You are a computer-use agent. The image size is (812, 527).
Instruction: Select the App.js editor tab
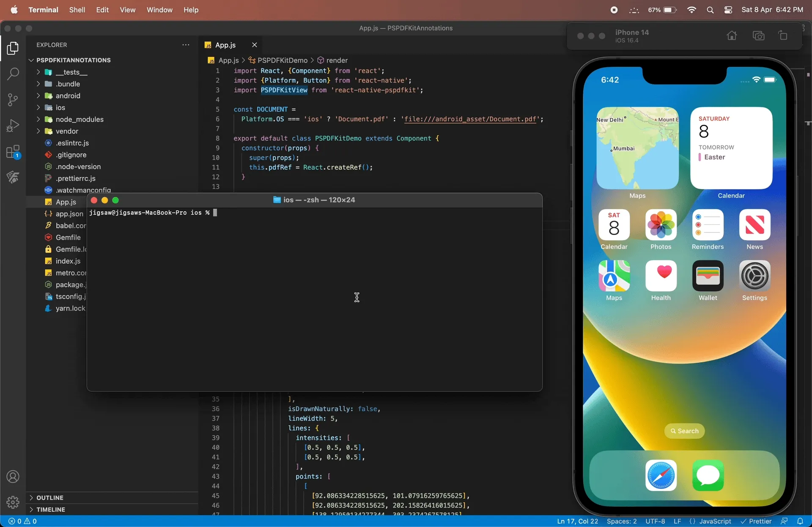[225, 45]
